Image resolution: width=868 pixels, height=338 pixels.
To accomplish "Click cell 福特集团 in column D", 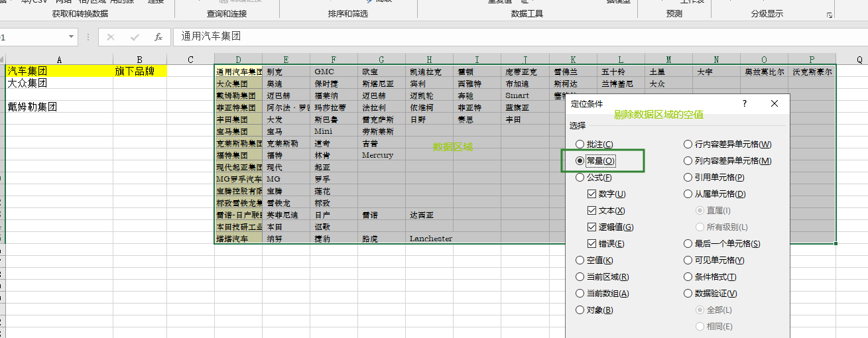I will pos(239,155).
